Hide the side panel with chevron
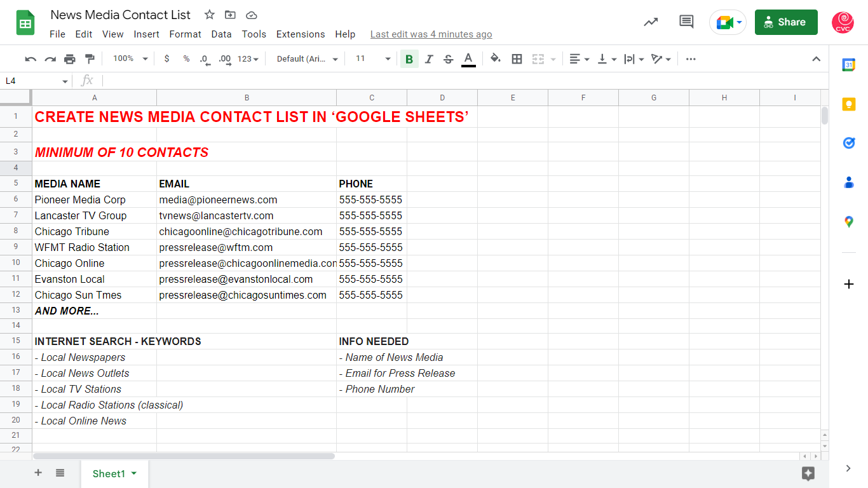868x488 pixels. (849, 468)
